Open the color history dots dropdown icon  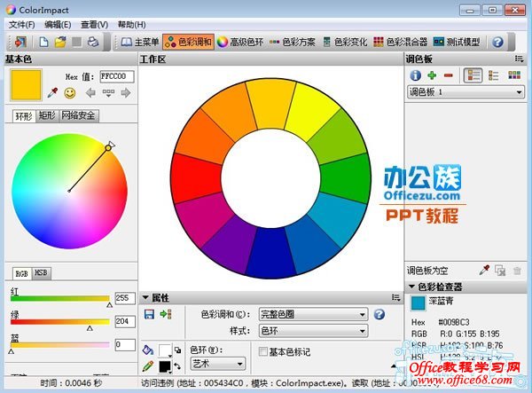click(108, 92)
